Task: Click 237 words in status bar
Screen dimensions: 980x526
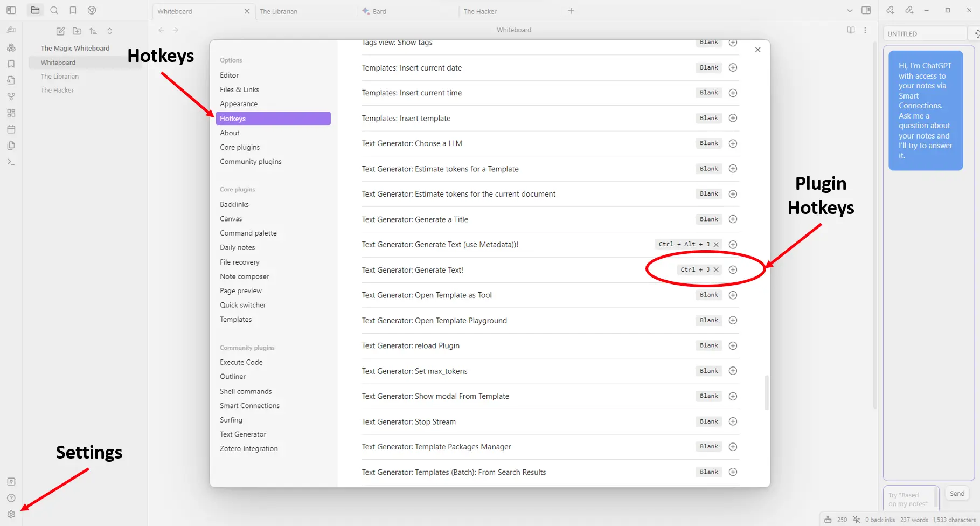Action: [x=914, y=520]
